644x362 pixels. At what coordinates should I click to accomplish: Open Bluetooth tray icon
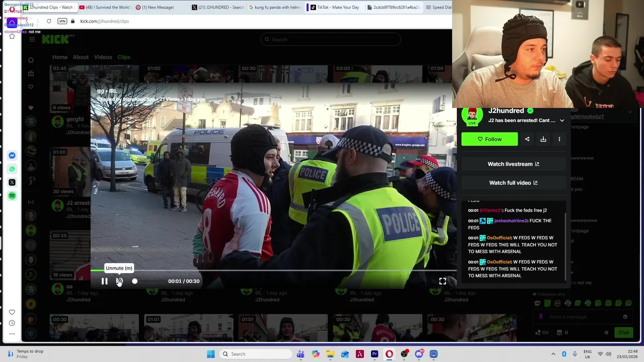coord(564,354)
